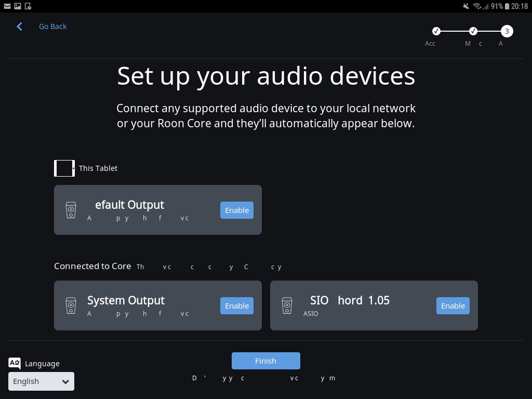
Task: Tap the Wi-Fi status icon
Action: [x=477, y=6]
